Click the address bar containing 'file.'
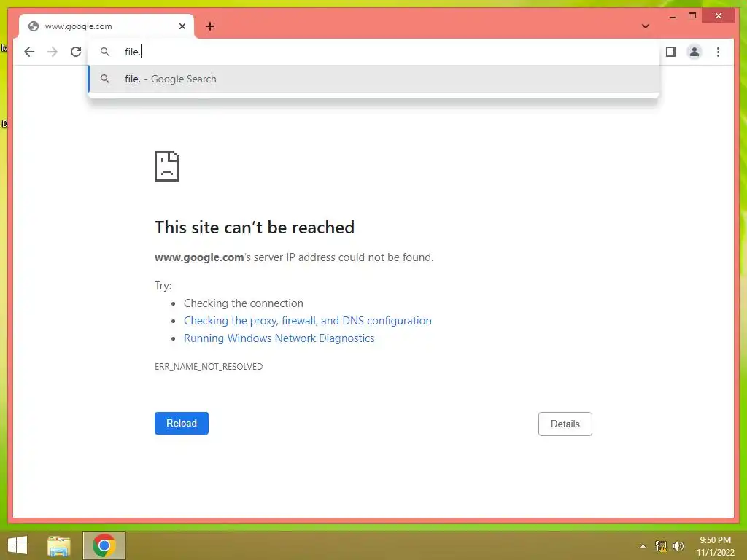The image size is (747, 560). [x=374, y=52]
